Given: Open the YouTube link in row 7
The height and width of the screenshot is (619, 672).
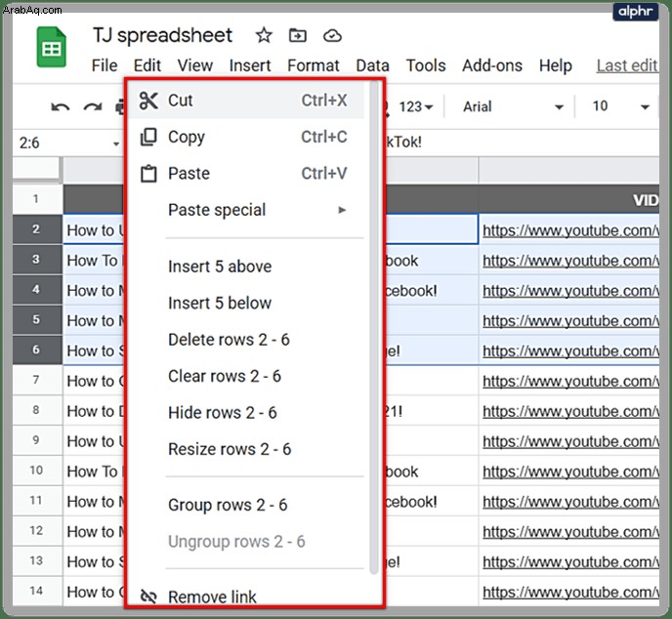Looking at the screenshot, I should click(x=570, y=381).
